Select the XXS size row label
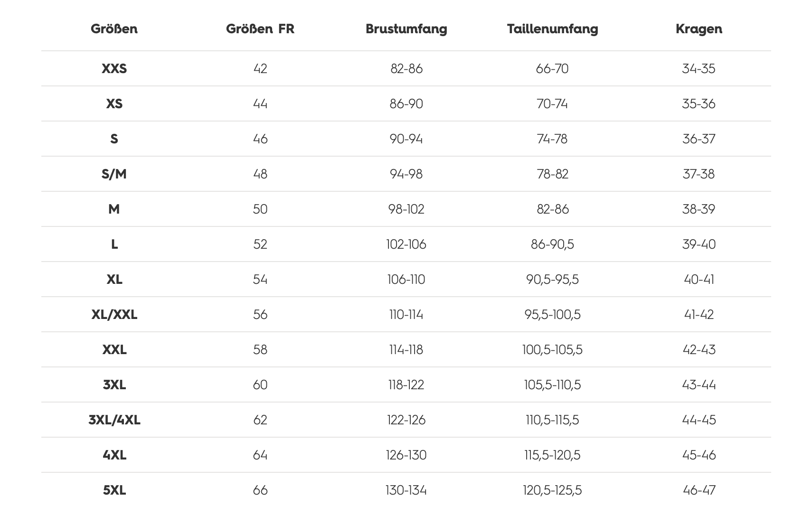 point(114,69)
